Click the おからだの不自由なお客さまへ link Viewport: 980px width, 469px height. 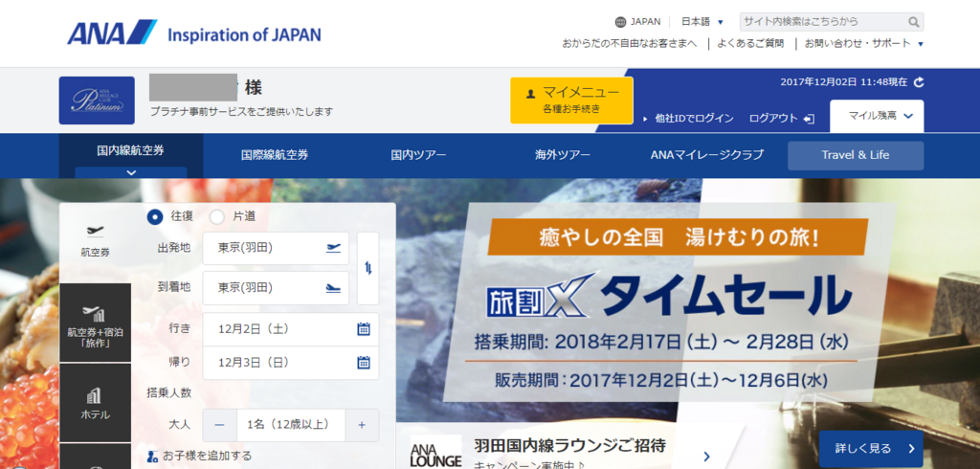630,43
